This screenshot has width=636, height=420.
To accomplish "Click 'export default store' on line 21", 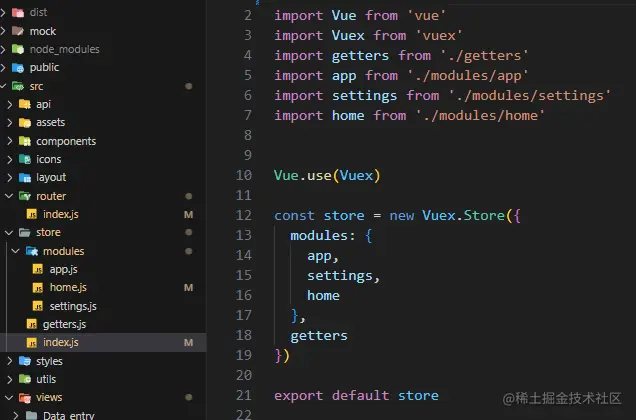I will pyautogui.click(x=356, y=395).
